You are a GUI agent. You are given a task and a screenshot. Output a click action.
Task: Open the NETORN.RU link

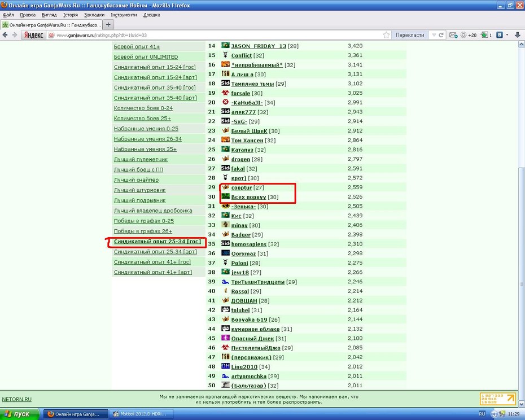coord(17,399)
